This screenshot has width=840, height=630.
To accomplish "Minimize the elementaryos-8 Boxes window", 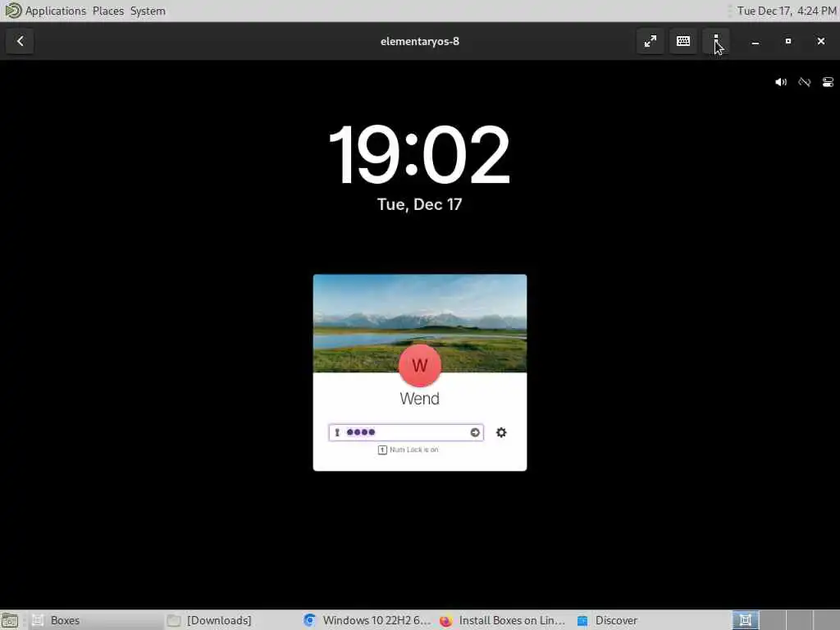I will pyautogui.click(x=756, y=41).
